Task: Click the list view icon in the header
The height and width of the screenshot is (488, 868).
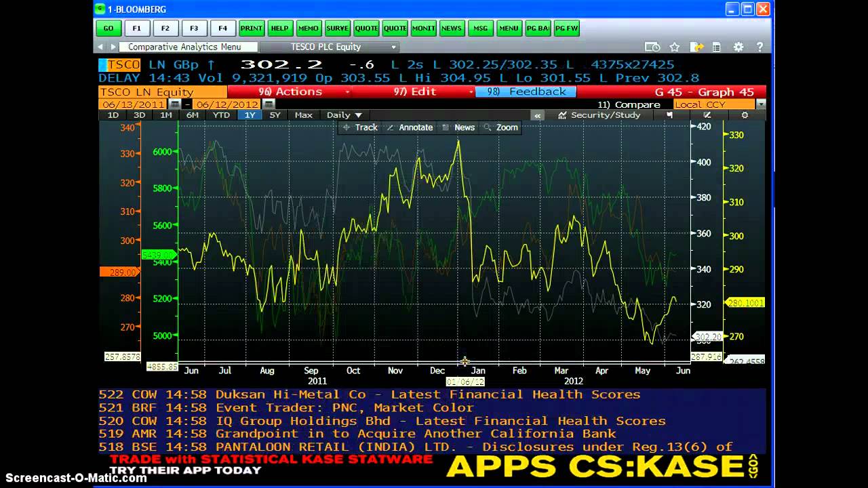Action: [716, 47]
